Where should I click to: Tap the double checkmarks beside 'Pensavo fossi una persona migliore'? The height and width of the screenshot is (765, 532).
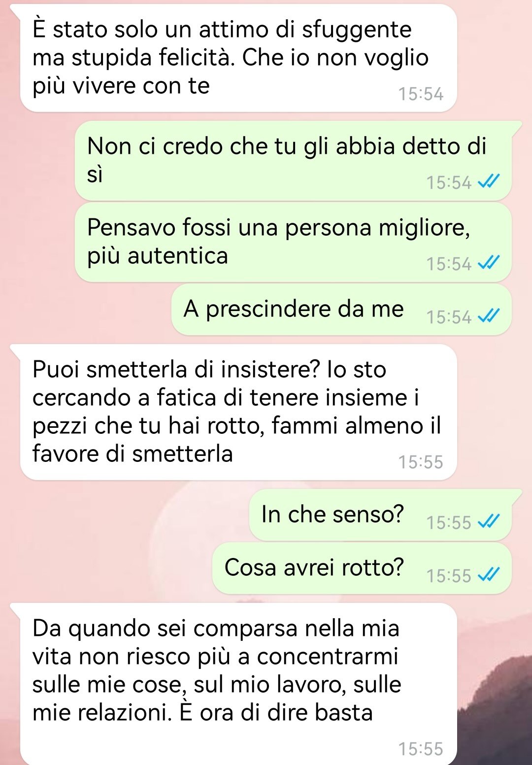point(489,264)
